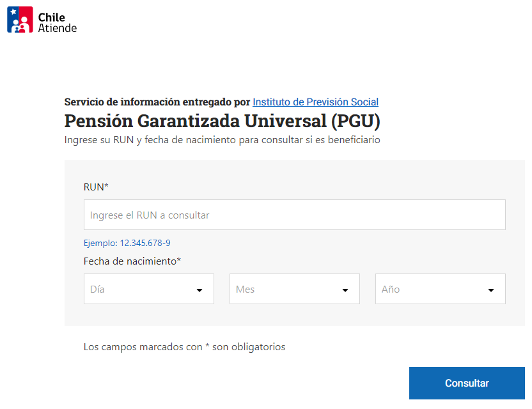Expand the Mes selection field

294,289
